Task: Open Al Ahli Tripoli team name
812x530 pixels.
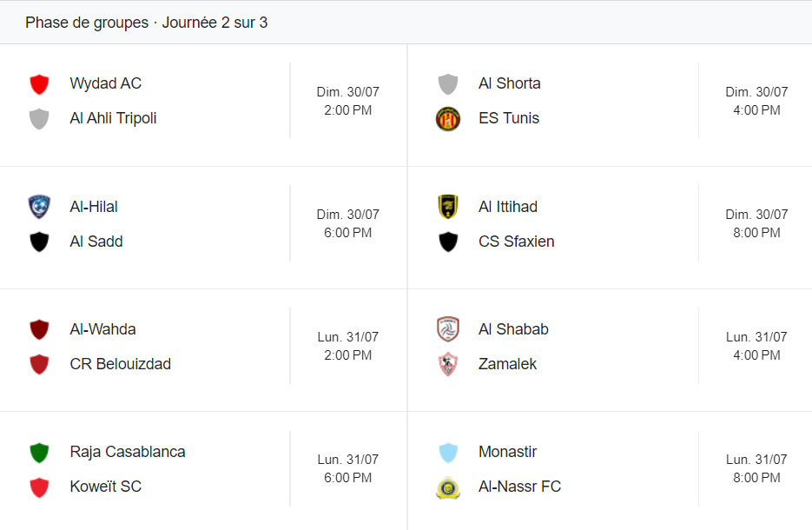Action: 113,118
